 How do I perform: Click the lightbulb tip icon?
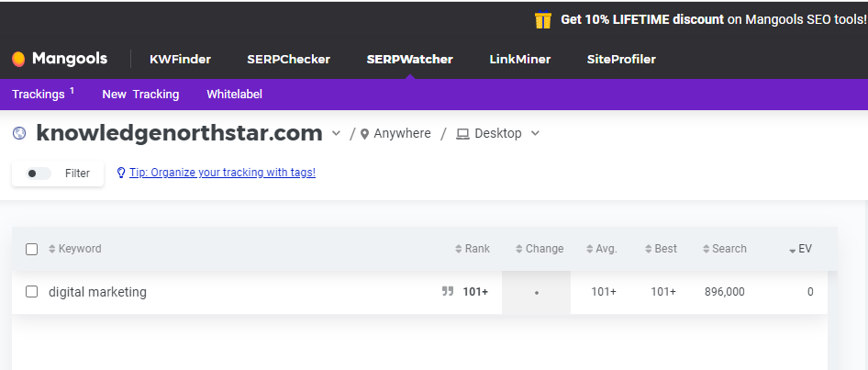tap(121, 173)
